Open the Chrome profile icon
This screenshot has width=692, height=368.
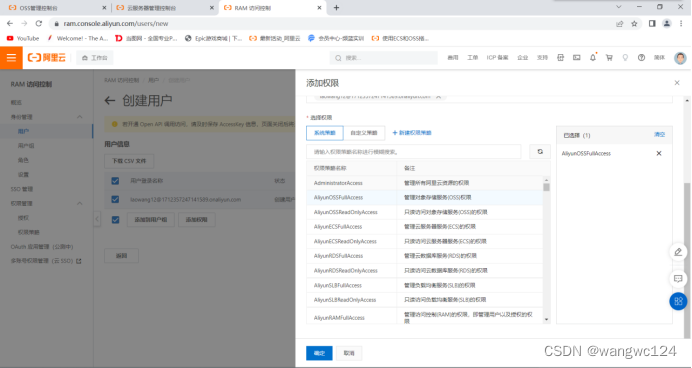point(666,23)
